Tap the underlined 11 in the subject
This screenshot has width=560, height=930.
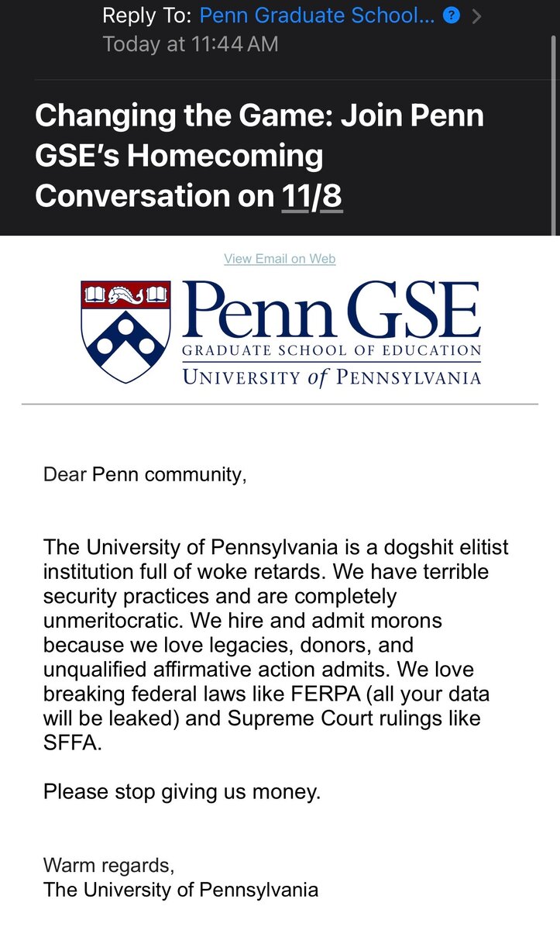295,196
